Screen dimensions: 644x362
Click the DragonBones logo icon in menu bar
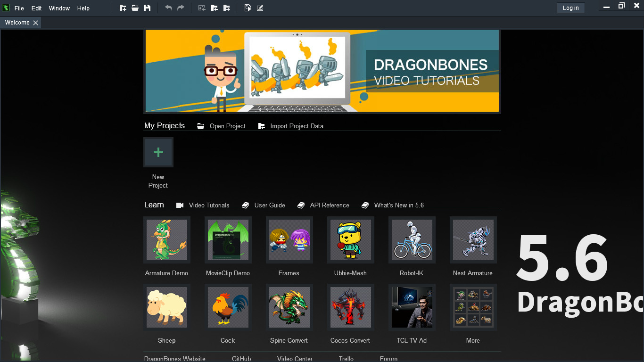(6, 8)
